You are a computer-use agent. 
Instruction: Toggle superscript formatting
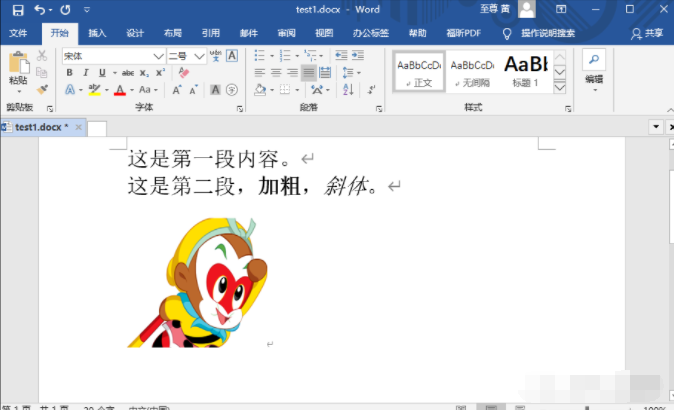160,73
